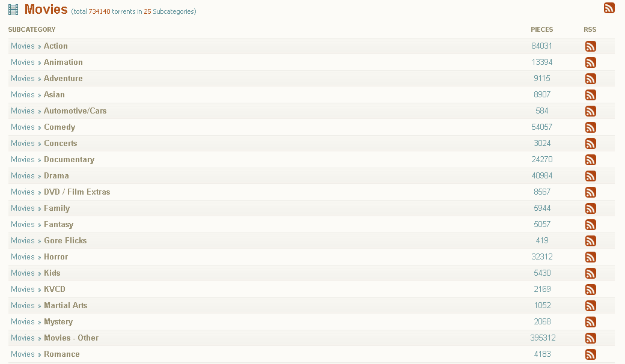Click the Kids row RSS icon
Screen dimensions: 625x364
[x=590, y=273]
